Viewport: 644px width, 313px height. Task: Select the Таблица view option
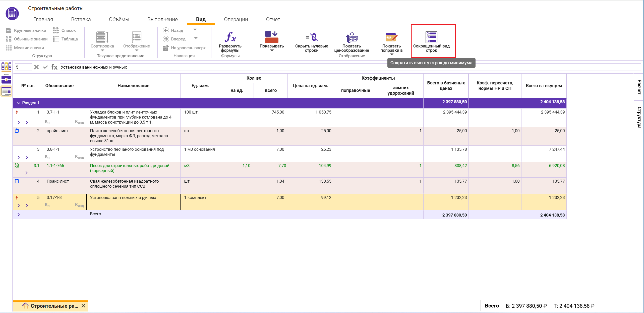point(66,39)
